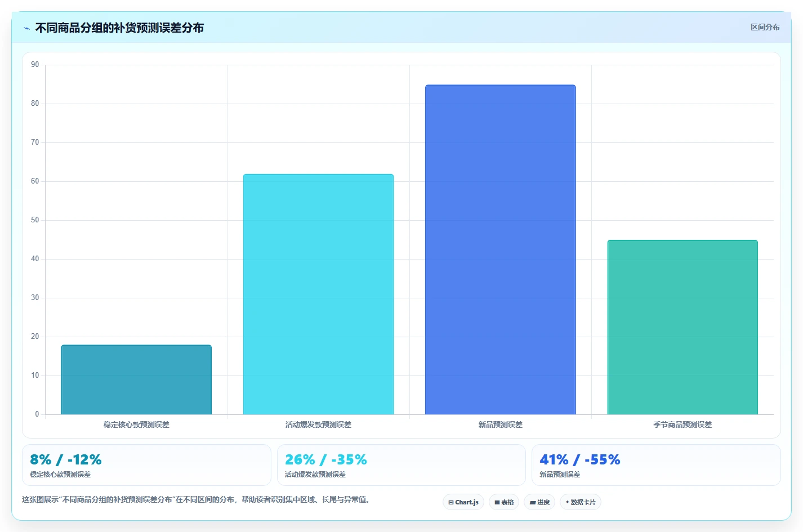Click the icon inside the 进度 chip

click(x=533, y=503)
